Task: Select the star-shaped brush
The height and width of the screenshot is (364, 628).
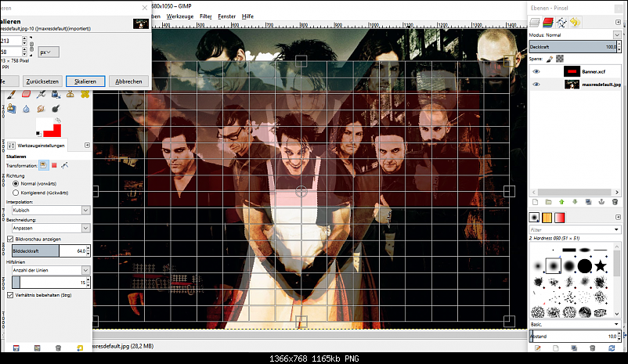Action: (x=600, y=265)
